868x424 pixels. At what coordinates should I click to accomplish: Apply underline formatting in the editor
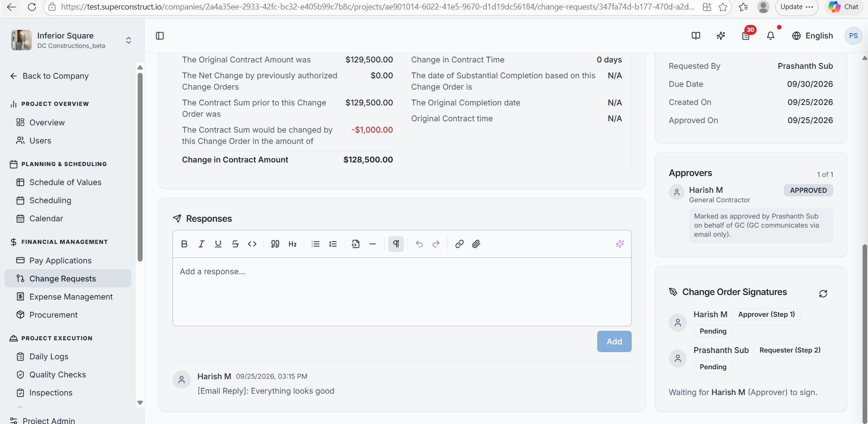(218, 244)
